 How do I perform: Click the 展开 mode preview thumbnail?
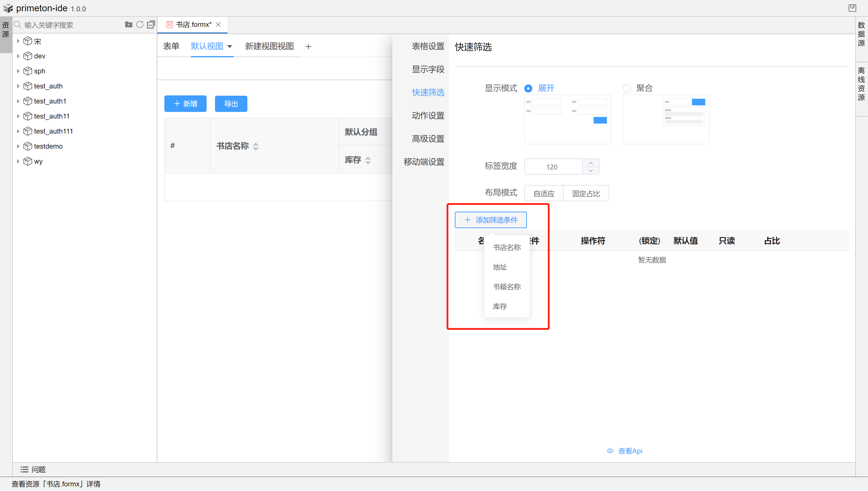(567, 119)
